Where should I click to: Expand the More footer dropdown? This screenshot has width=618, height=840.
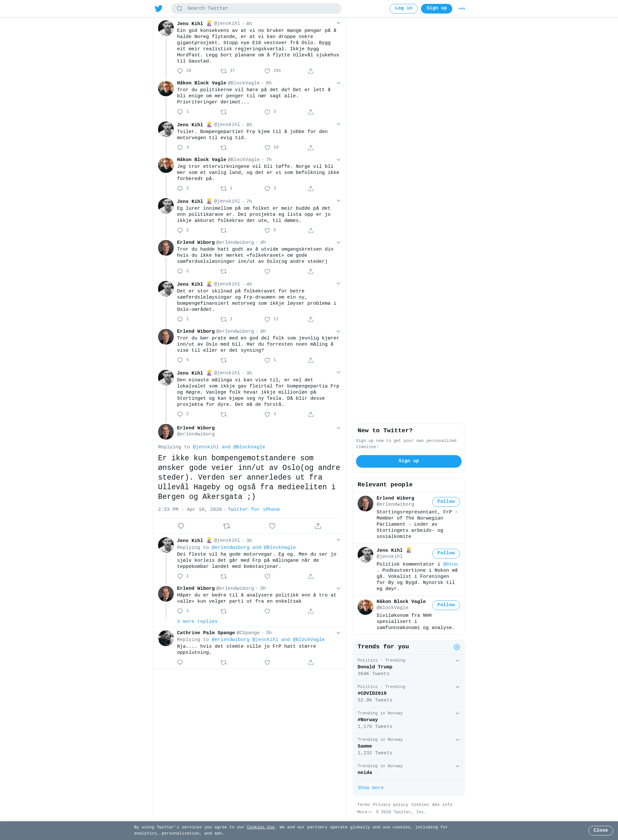(364, 812)
